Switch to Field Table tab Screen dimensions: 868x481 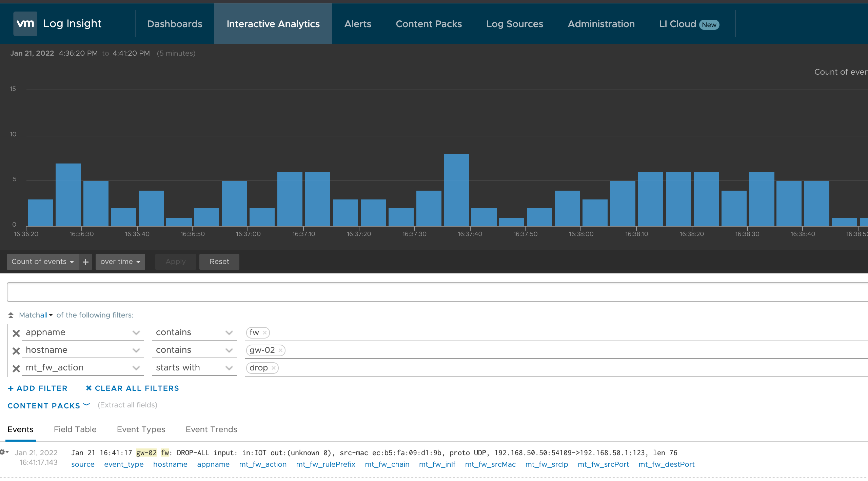coord(75,429)
